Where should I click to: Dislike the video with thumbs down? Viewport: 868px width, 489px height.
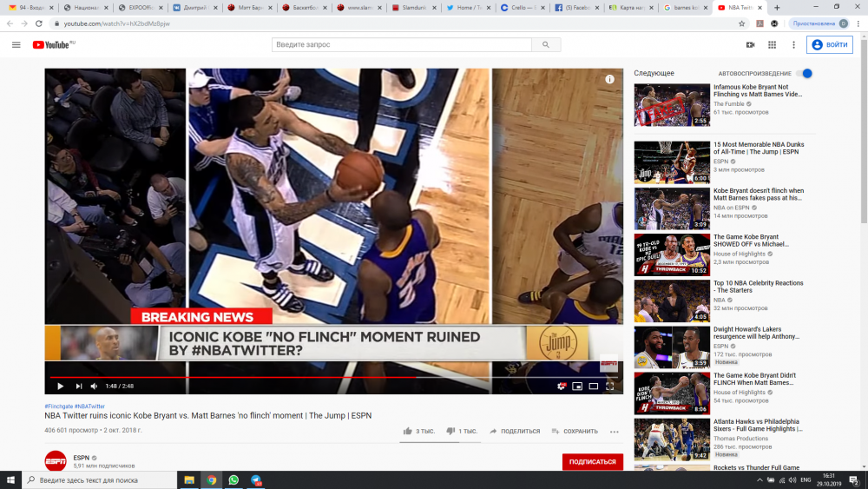tap(450, 431)
